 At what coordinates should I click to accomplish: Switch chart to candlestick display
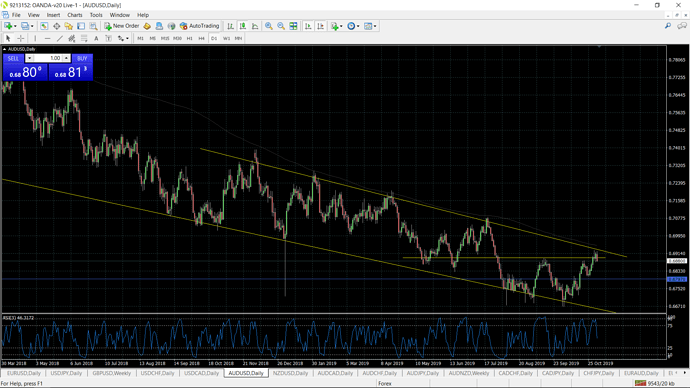point(242,26)
